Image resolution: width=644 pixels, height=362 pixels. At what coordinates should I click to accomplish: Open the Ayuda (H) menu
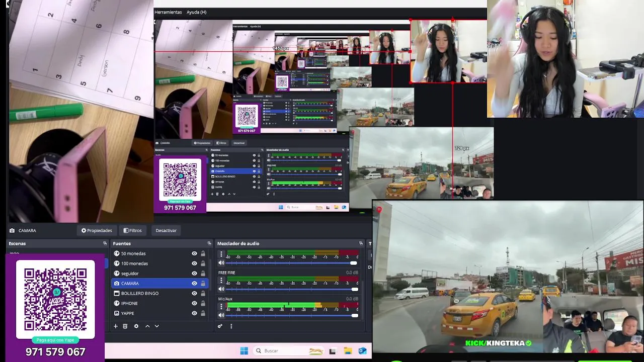196,12
